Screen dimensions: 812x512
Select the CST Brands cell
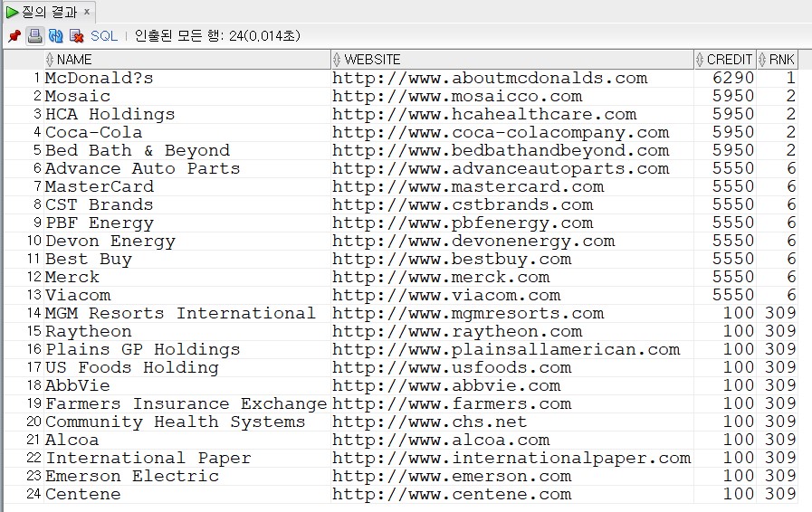pyautogui.click(x=187, y=205)
